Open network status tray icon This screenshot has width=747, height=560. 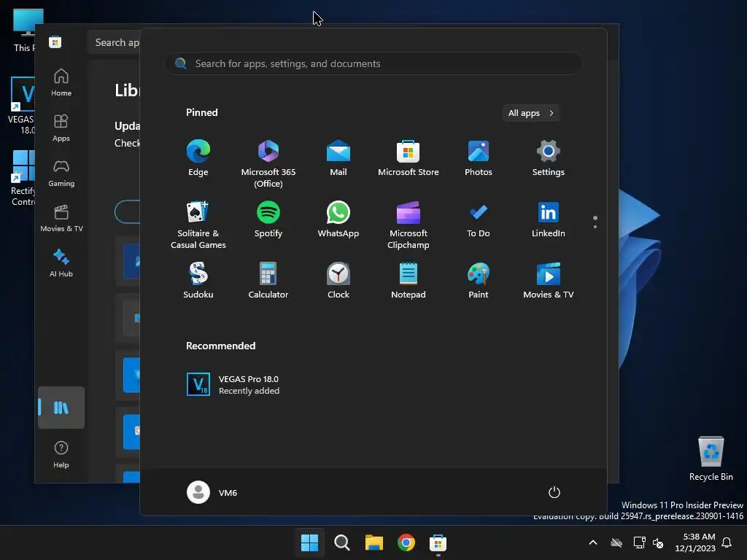(639, 542)
